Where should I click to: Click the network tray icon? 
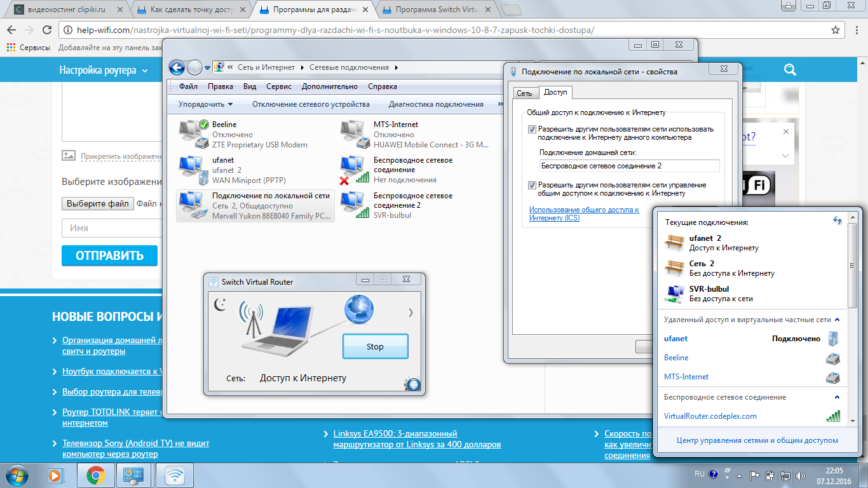click(785, 475)
